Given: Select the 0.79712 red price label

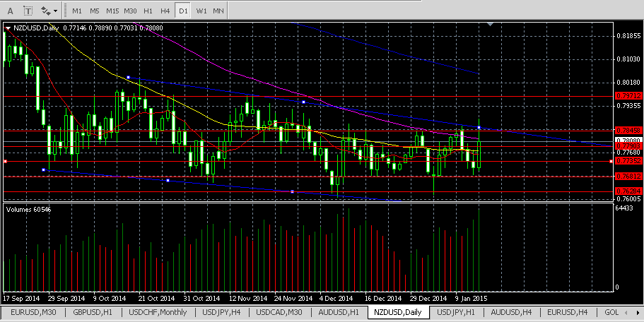Looking at the screenshot, I should pyautogui.click(x=628, y=95).
